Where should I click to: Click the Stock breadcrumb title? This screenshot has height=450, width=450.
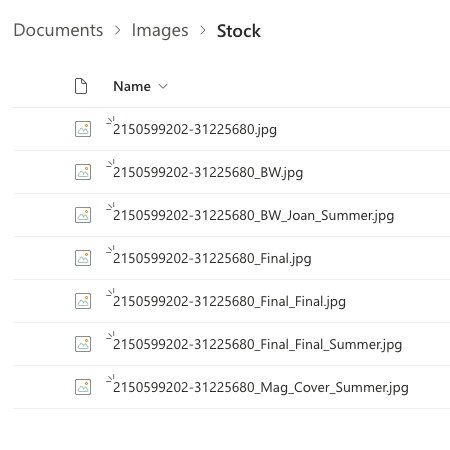pos(239,31)
